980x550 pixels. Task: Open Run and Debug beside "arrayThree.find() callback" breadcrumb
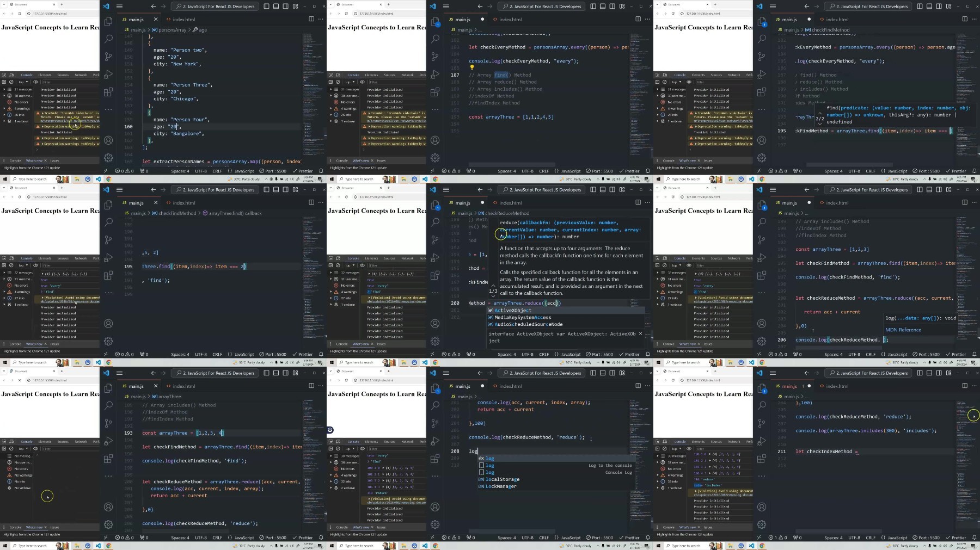tap(108, 257)
